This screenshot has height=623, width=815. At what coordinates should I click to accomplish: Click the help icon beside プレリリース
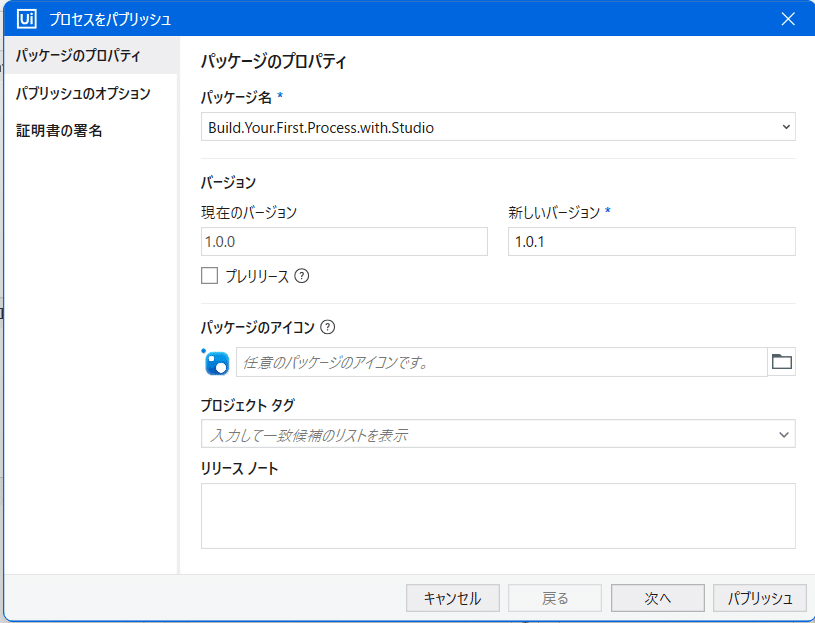coord(301,276)
